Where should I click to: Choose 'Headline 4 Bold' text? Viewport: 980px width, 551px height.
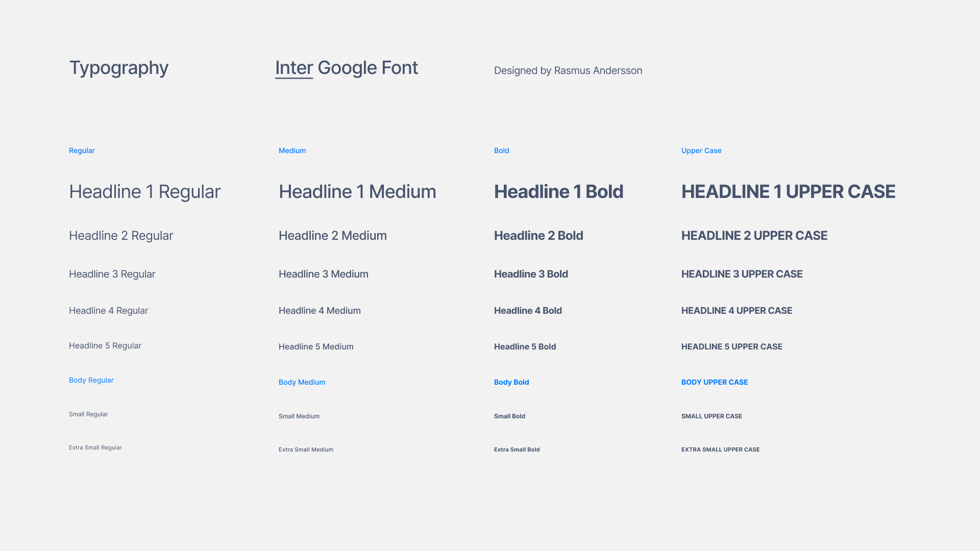(x=528, y=311)
